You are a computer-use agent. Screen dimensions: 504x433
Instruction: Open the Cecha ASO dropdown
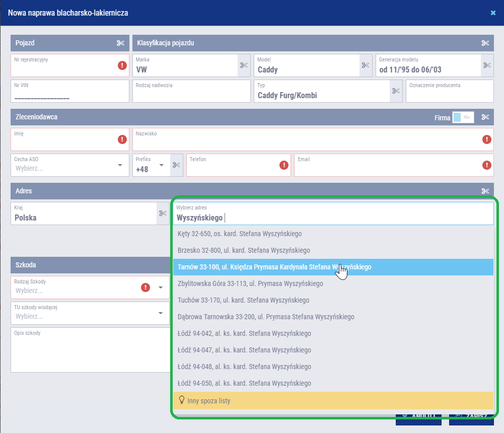click(120, 165)
